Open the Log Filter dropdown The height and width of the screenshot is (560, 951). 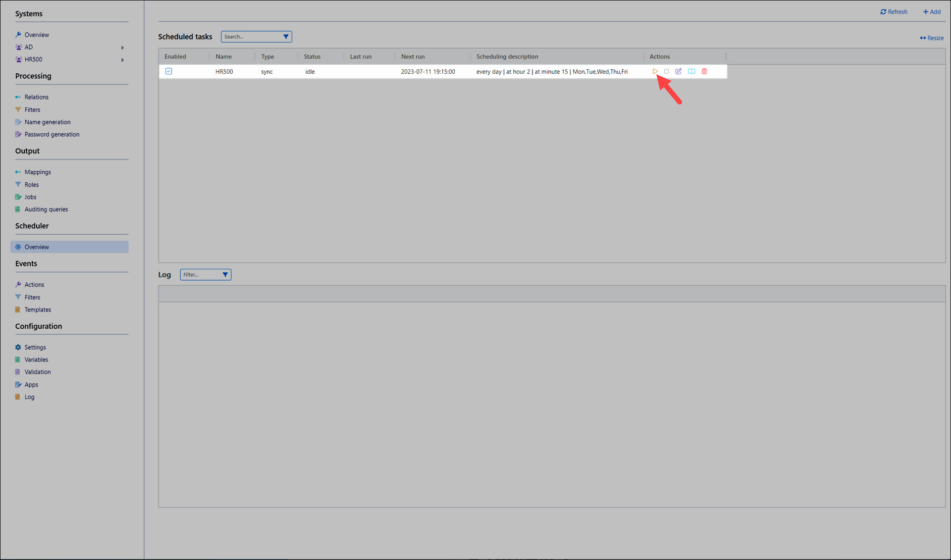click(x=225, y=275)
